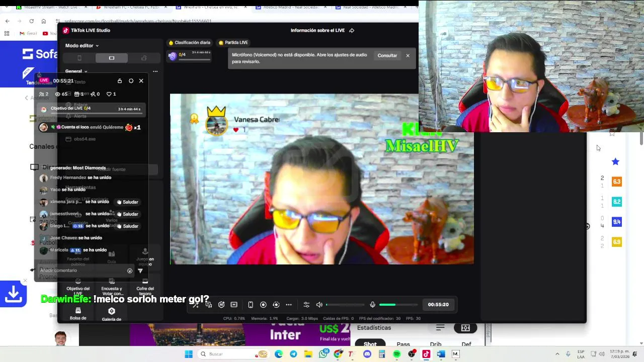
Task: Open the emoji picker in comment box
Action: [x=130, y=270]
